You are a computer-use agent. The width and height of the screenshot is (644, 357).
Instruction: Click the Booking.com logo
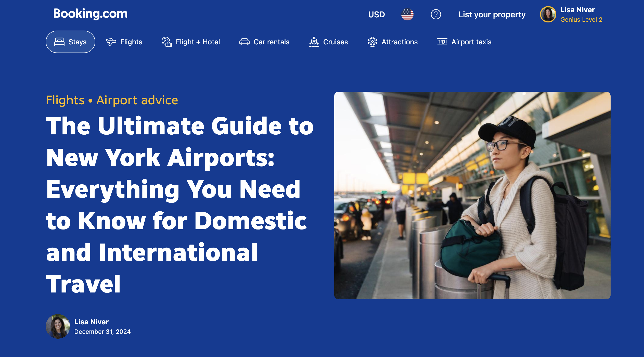tap(90, 14)
